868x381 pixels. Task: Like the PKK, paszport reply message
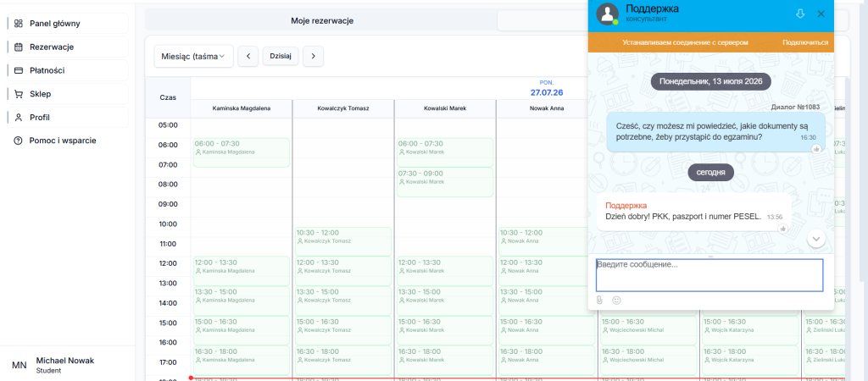coord(782,229)
